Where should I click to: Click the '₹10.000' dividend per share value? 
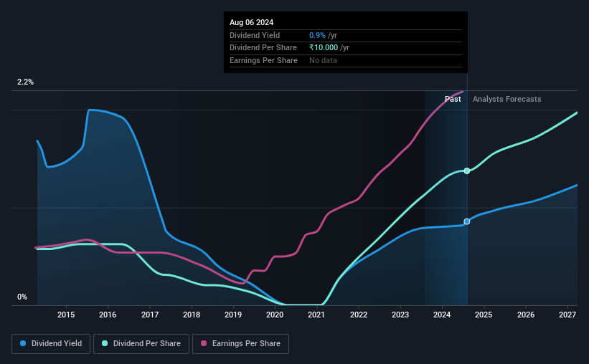coord(324,48)
